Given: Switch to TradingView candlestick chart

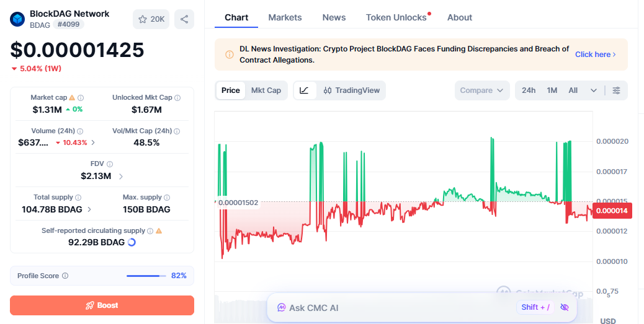Looking at the screenshot, I should (x=352, y=90).
